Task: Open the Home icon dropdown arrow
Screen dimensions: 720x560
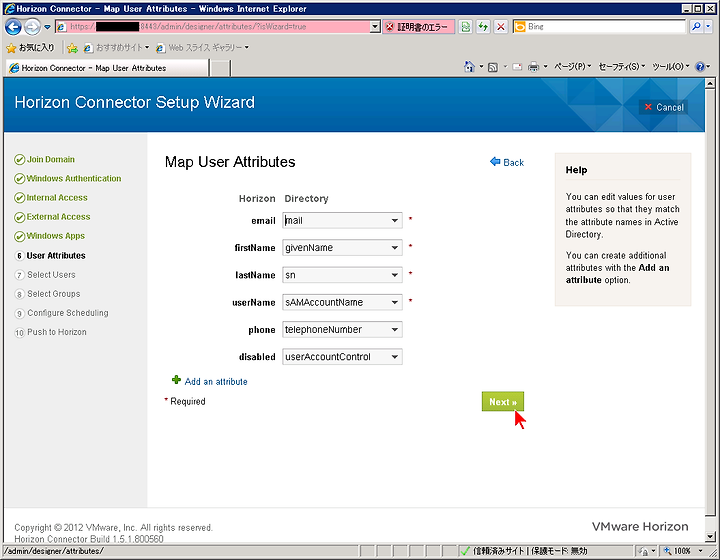Action: point(481,67)
